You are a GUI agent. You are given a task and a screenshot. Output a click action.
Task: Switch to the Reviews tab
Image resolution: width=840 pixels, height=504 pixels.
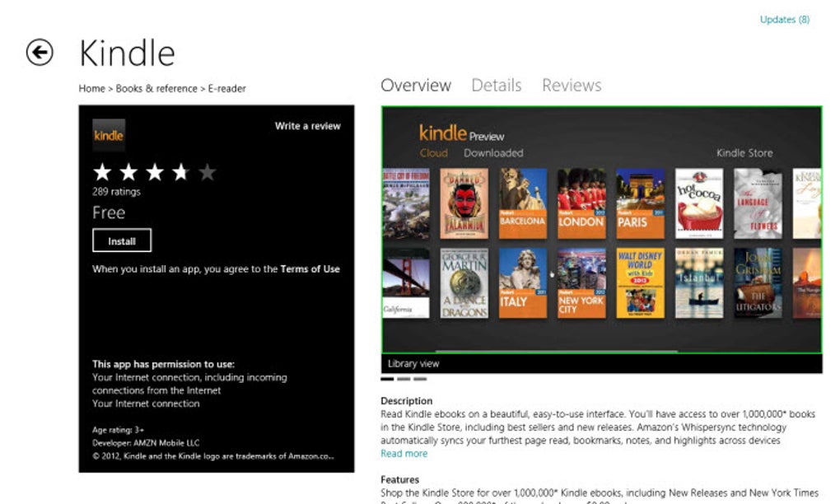(572, 85)
